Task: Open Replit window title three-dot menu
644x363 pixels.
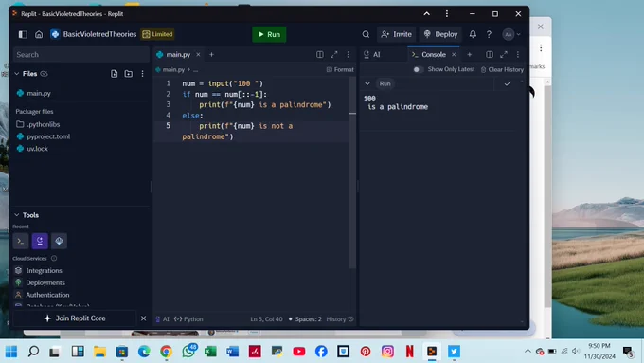Action: coord(447,14)
